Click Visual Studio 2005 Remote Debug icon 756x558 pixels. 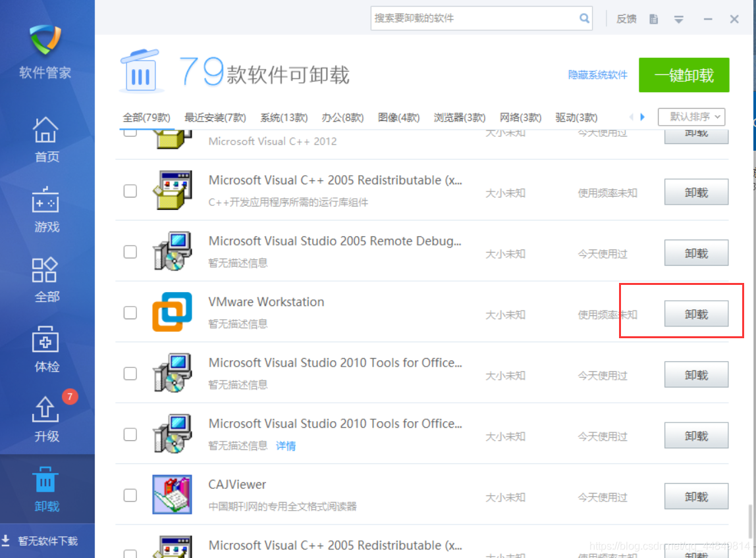[x=172, y=251]
